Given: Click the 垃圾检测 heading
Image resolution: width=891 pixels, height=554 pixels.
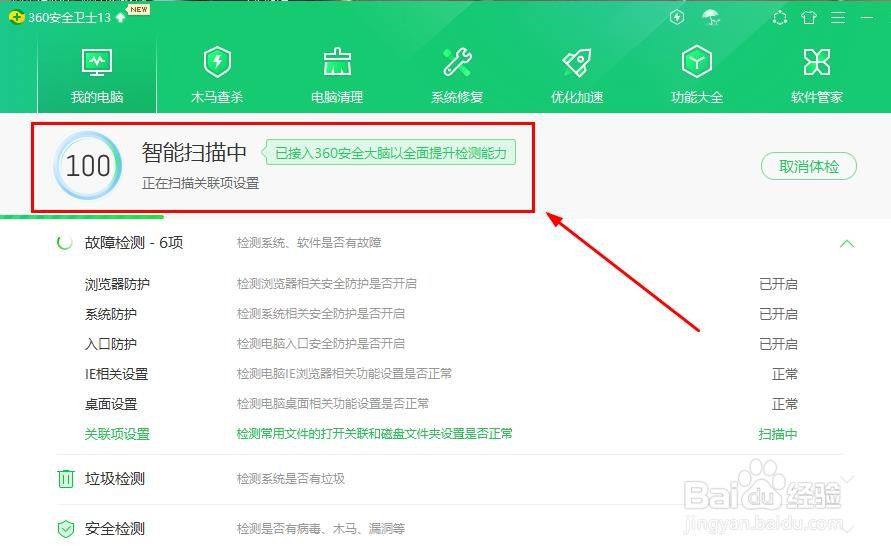Looking at the screenshot, I should click(x=115, y=479).
